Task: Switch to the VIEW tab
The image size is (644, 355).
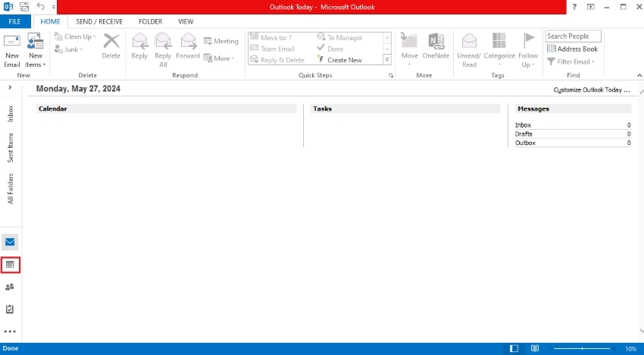Action: 186,21
